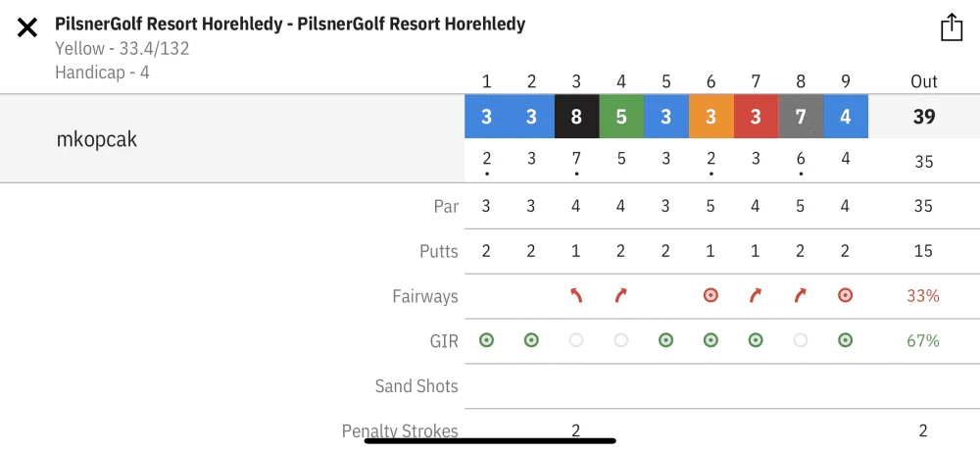Tap hole 7 missed-right fairway arrow
This screenshot has height=453, width=980.
756,295
